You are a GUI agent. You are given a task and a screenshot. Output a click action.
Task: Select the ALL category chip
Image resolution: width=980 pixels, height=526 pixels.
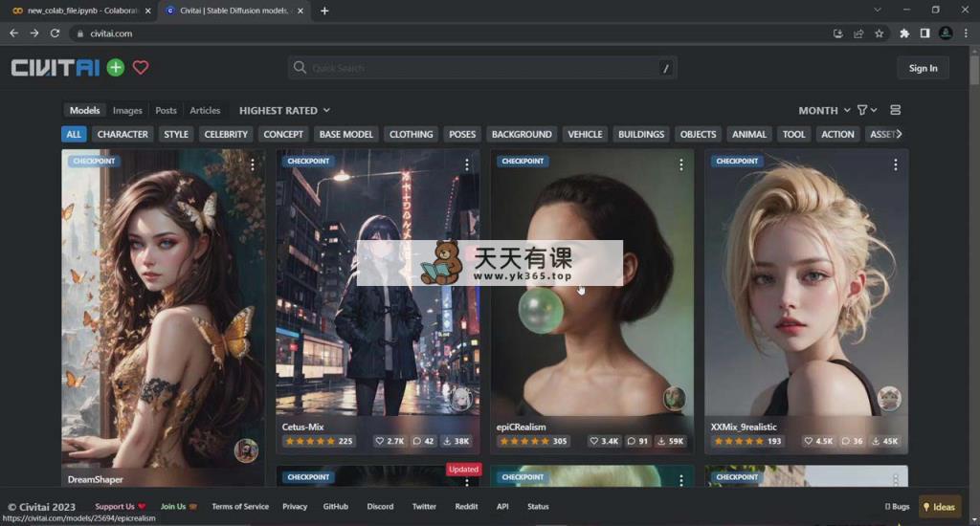tap(74, 134)
